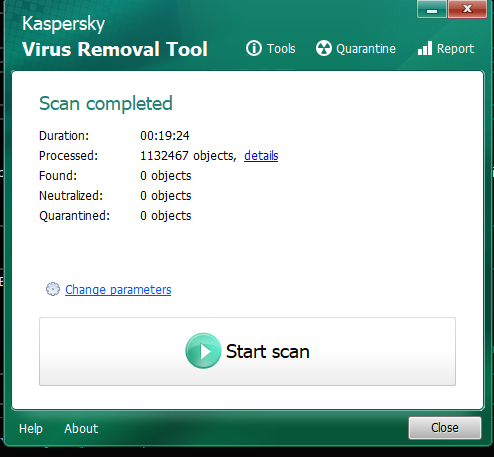Screen dimensions: 494x457
Task: Select the duration value 00:19:24
Action: pyautogui.click(x=165, y=136)
